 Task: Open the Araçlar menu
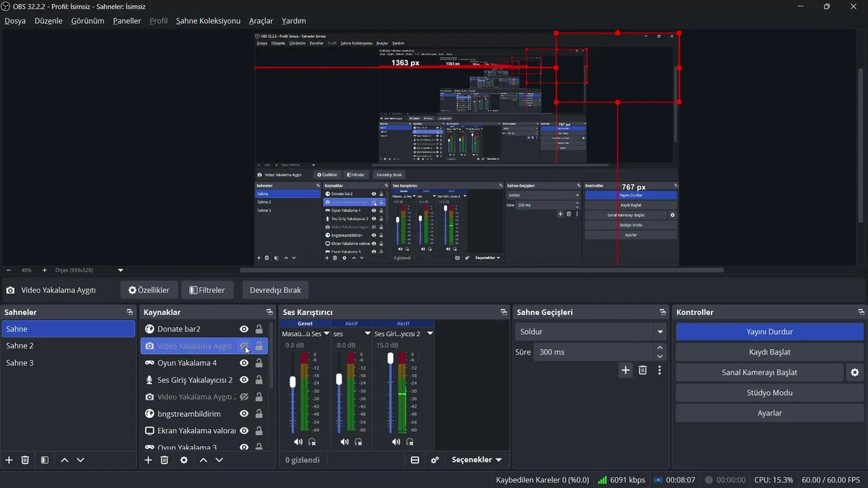261,21
